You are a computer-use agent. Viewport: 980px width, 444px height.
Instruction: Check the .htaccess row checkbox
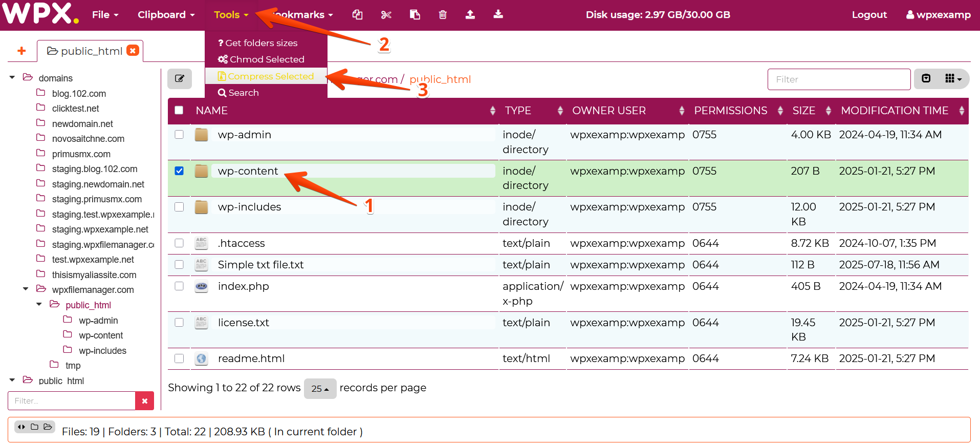click(x=179, y=243)
